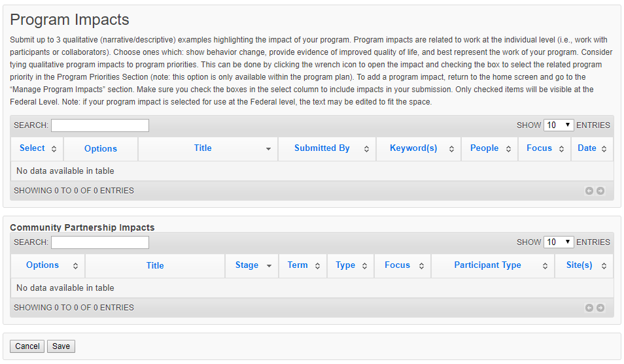Go to the next page of Program Impacts
This screenshot has height=364, width=624.
click(x=600, y=191)
